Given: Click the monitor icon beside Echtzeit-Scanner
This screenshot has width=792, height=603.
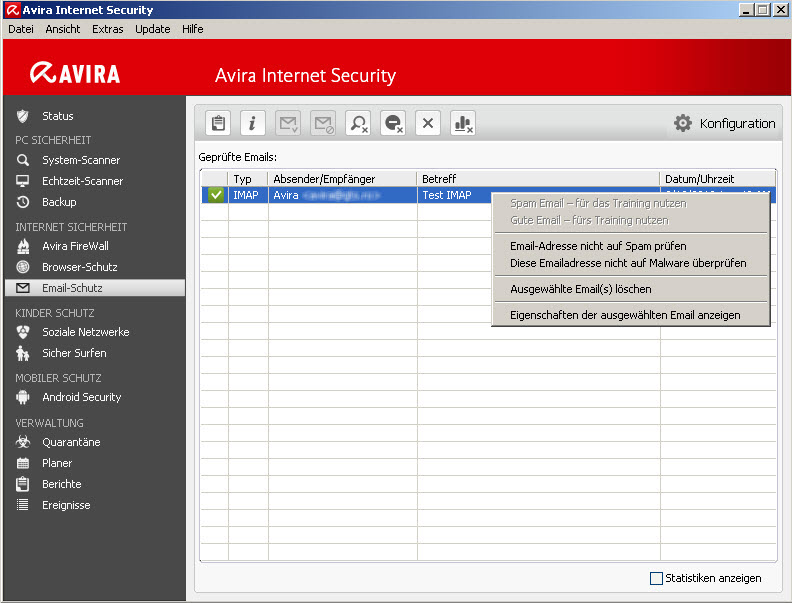Looking at the screenshot, I should pos(23,181).
